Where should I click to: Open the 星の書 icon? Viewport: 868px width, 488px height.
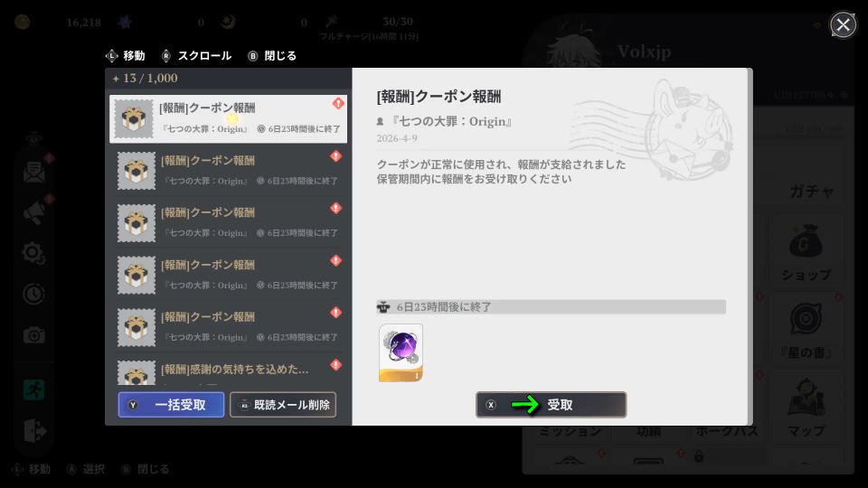[805, 330]
